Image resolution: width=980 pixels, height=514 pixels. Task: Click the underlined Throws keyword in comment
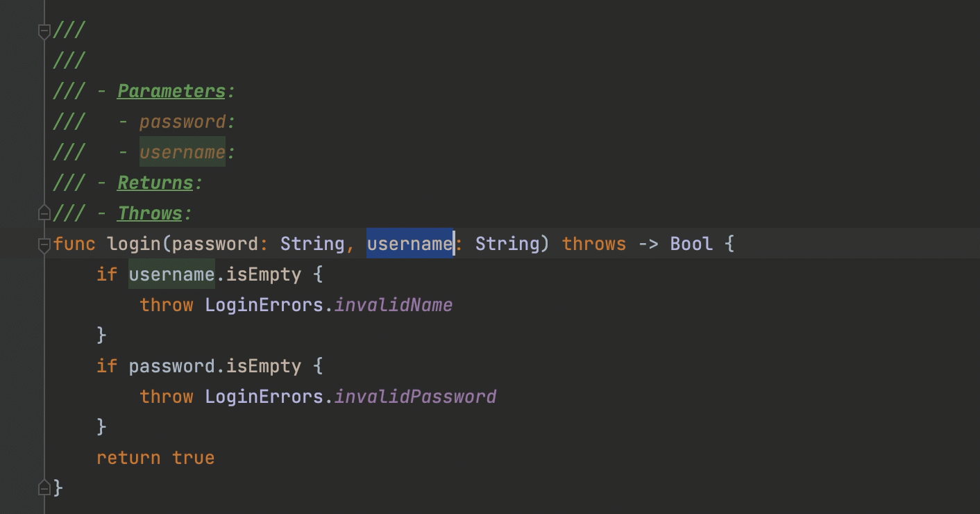click(x=150, y=213)
